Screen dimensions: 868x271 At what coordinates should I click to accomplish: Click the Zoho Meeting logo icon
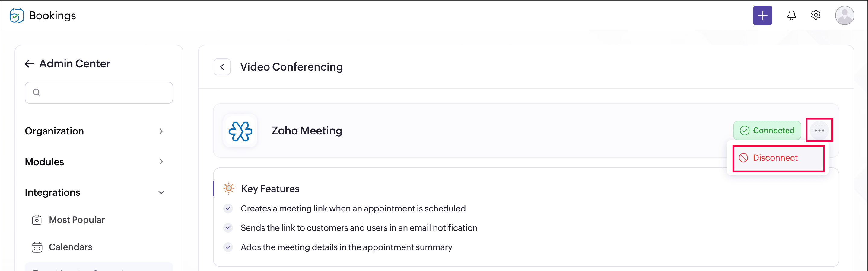(x=240, y=131)
